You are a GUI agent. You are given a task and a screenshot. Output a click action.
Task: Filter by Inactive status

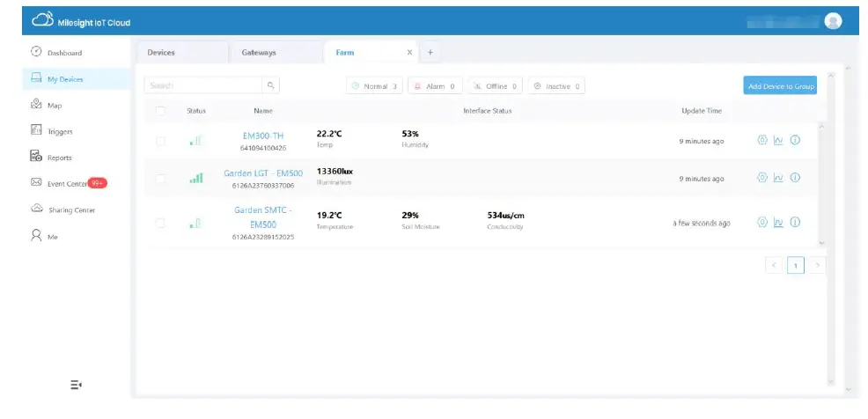(556, 85)
